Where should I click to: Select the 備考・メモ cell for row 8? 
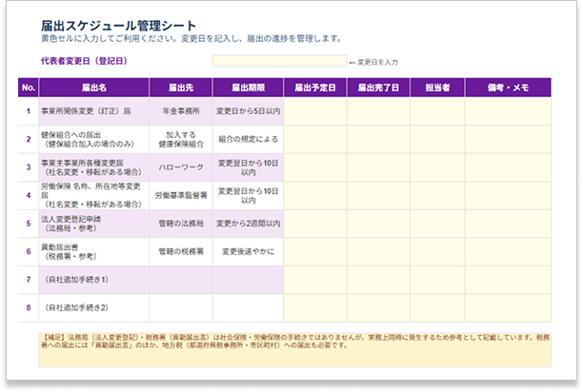click(508, 307)
